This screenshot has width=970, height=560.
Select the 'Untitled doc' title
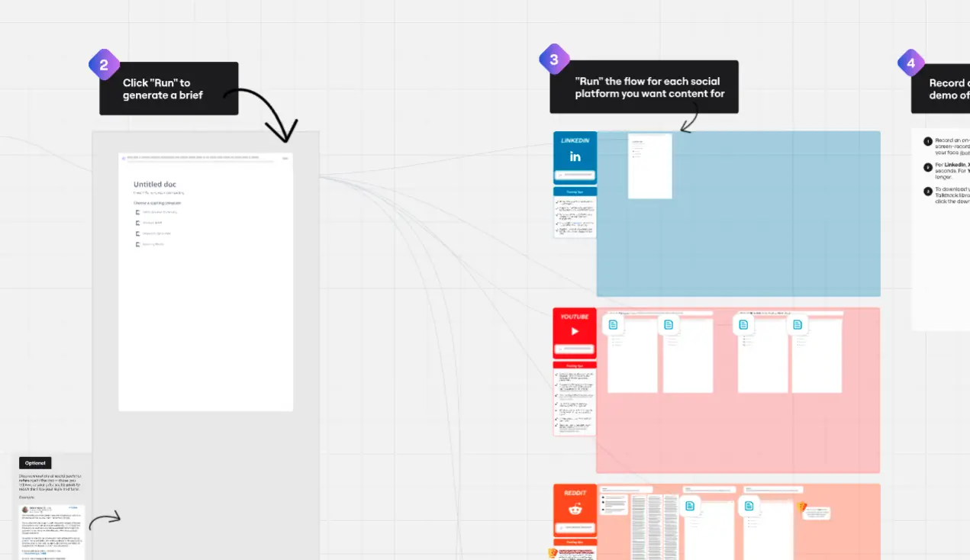(x=155, y=185)
